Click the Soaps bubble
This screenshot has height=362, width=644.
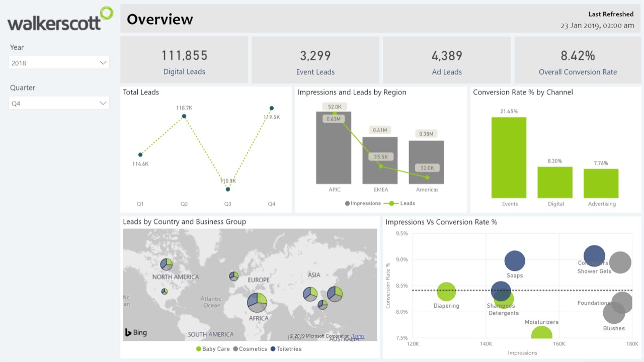pos(515,261)
